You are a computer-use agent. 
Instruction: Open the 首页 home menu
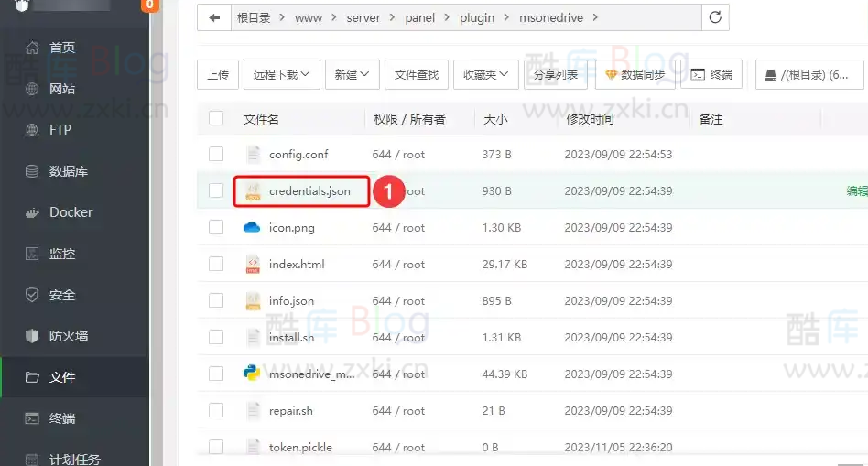(62, 48)
